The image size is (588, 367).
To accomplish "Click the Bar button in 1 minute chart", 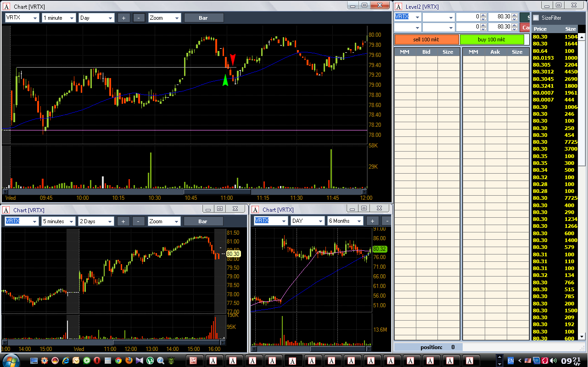I will (204, 18).
